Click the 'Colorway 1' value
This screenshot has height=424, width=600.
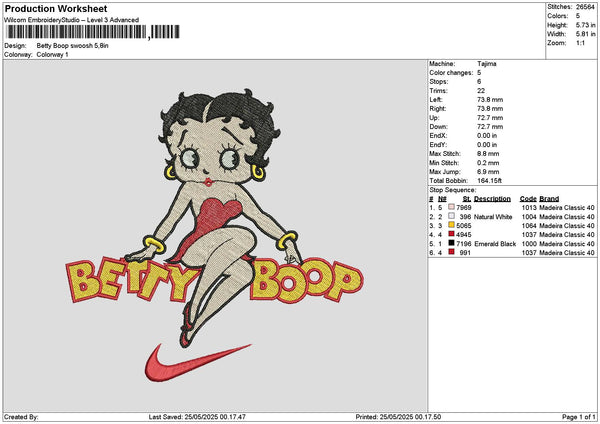pos(52,55)
